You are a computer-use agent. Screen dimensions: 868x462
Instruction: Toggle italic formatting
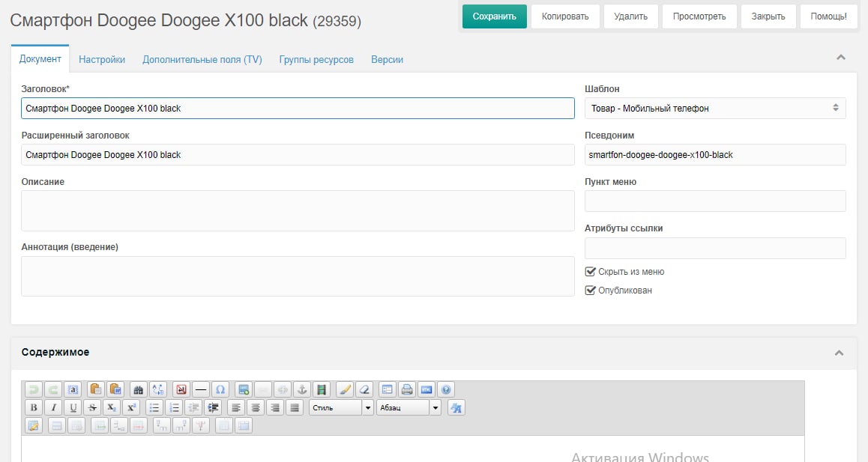53,408
